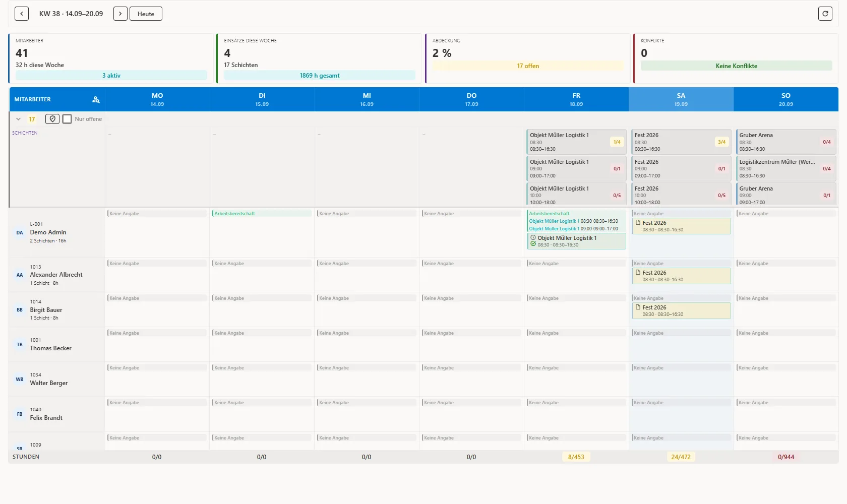The image size is (847, 504).
Task: Select the SA 19.09 column header
Action: (x=681, y=99)
